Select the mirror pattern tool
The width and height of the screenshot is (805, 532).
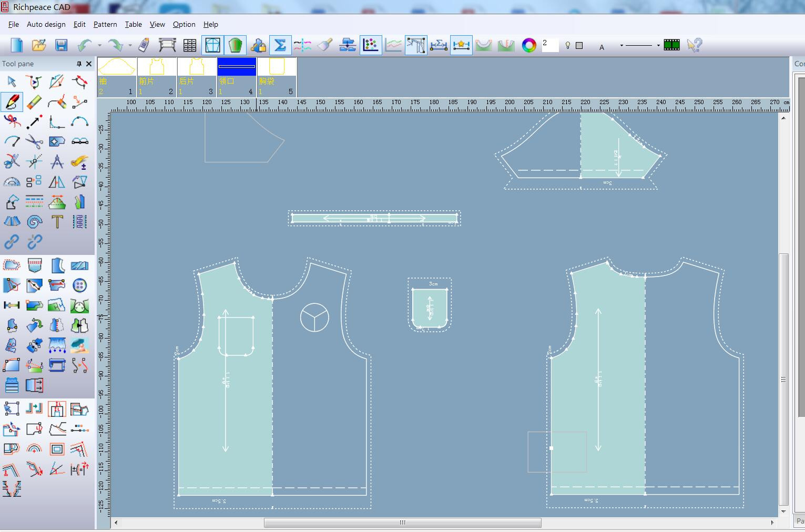[x=57, y=181]
